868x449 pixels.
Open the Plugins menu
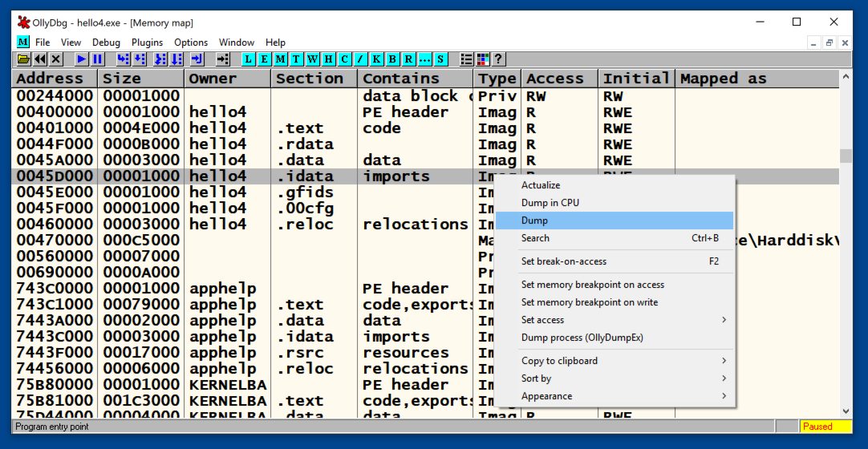pyautogui.click(x=147, y=42)
